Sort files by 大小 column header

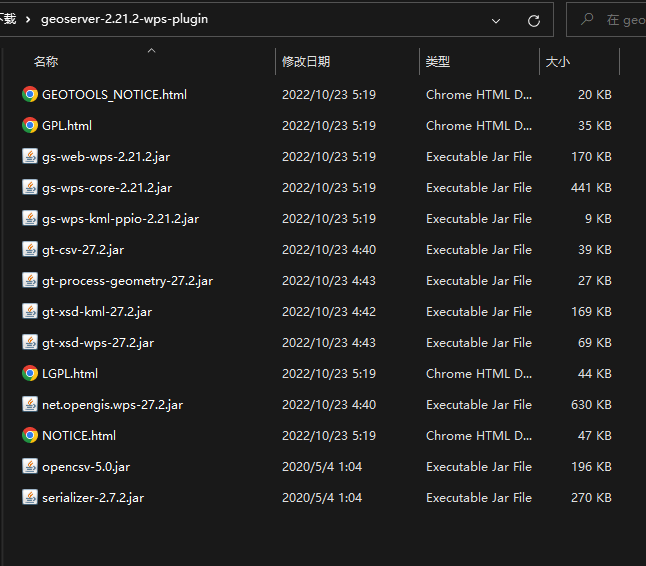tap(557, 62)
